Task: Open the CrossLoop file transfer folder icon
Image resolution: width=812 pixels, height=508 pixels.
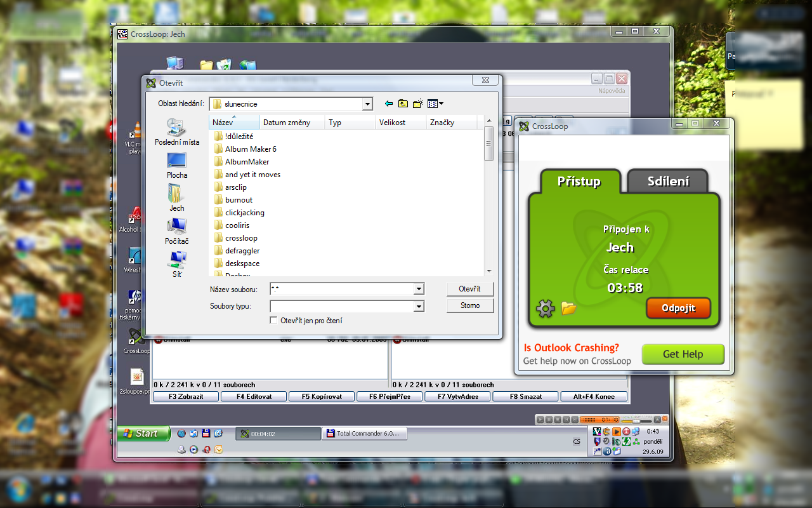Action: click(568, 309)
